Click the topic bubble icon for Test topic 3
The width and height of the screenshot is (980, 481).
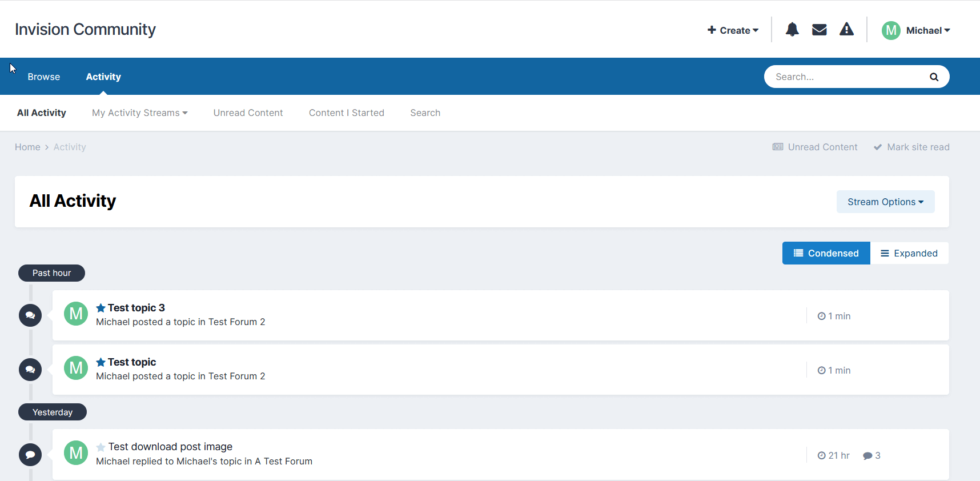[30, 315]
